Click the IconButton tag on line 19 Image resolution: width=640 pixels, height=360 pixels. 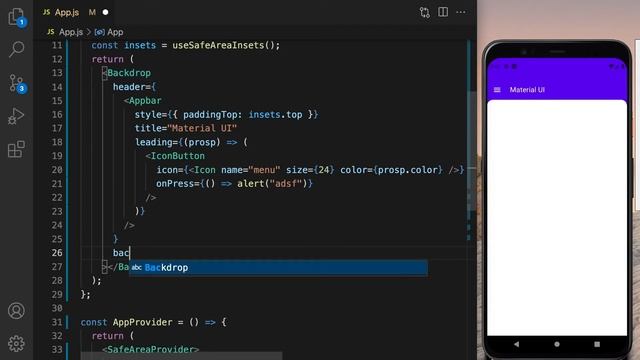(178, 156)
